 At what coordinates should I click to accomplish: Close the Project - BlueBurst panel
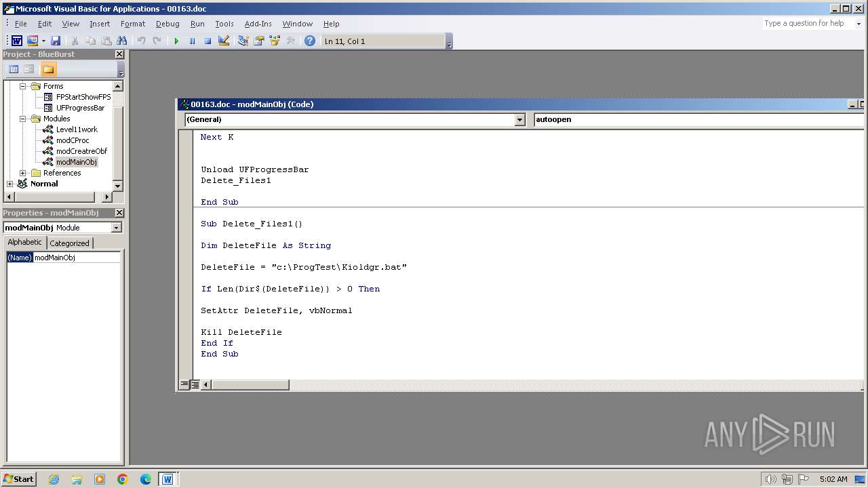[x=119, y=54]
